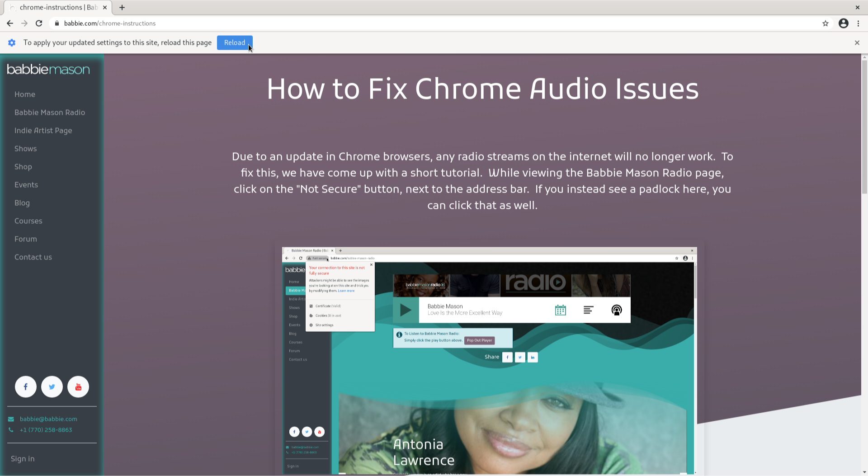868x476 pixels.
Task: Click the padlock site info icon
Action: pos(57,24)
